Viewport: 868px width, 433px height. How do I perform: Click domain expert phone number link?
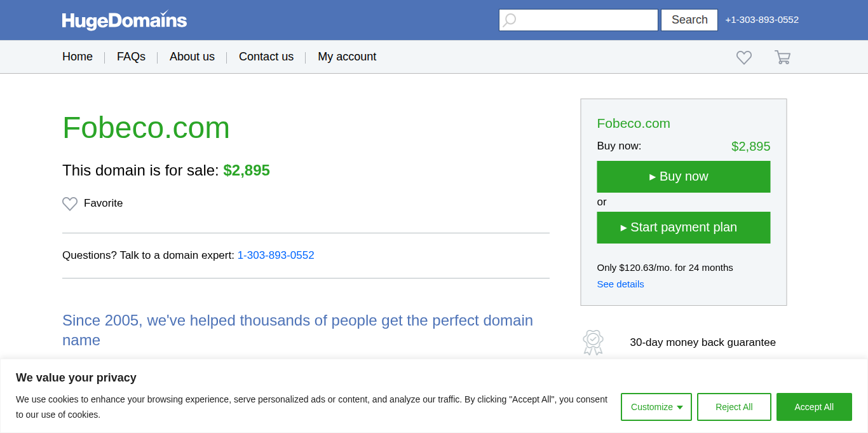click(x=276, y=255)
